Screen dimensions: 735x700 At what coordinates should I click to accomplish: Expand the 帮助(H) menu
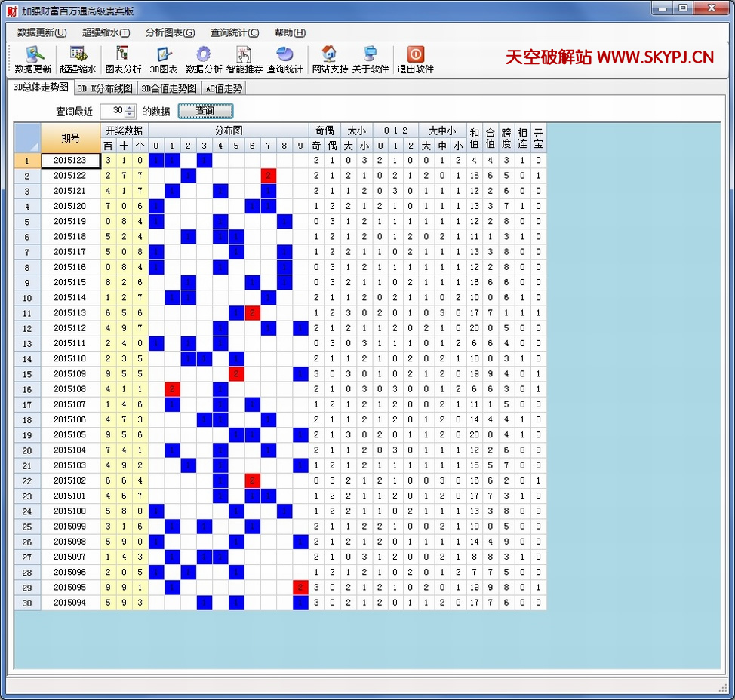290,32
